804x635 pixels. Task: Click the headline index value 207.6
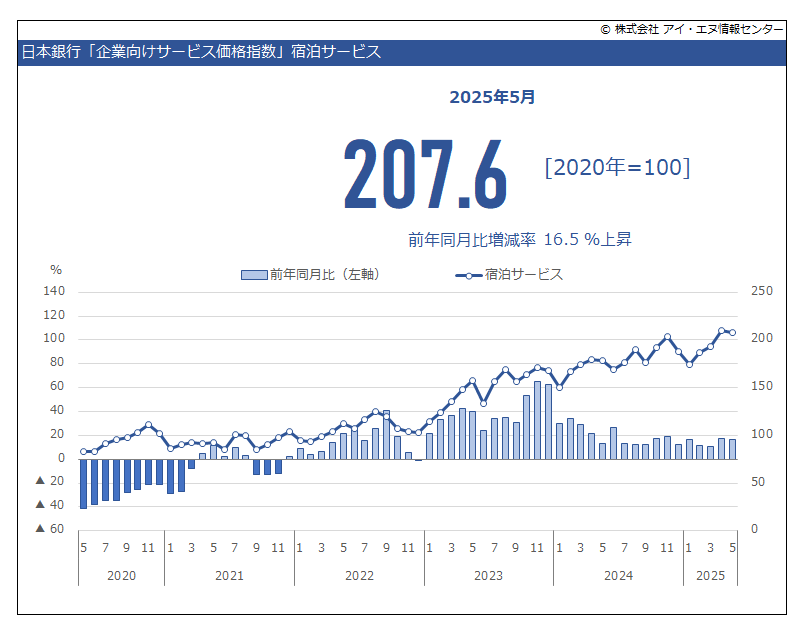click(x=426, y=174)
